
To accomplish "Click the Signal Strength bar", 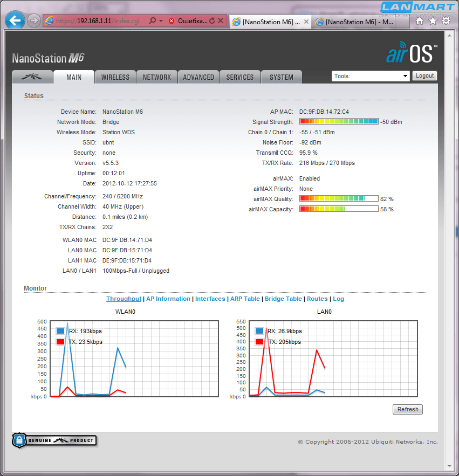I will 339,122.
